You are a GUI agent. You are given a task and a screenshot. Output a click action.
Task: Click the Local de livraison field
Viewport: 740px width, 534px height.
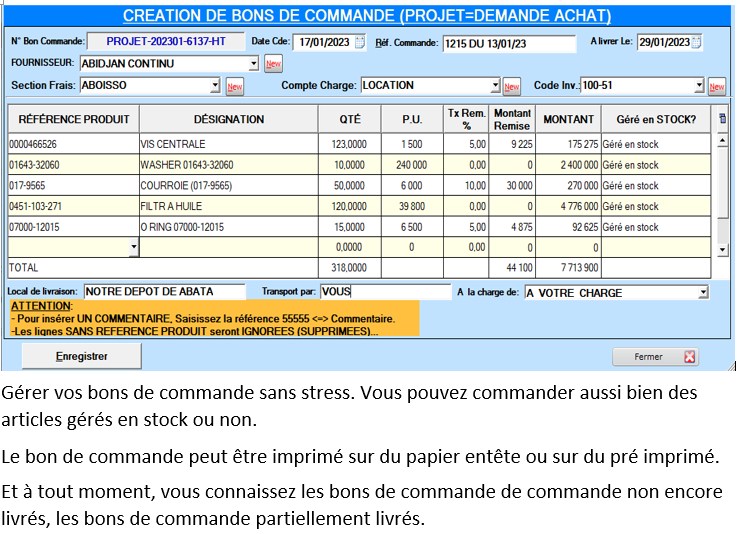165,292
